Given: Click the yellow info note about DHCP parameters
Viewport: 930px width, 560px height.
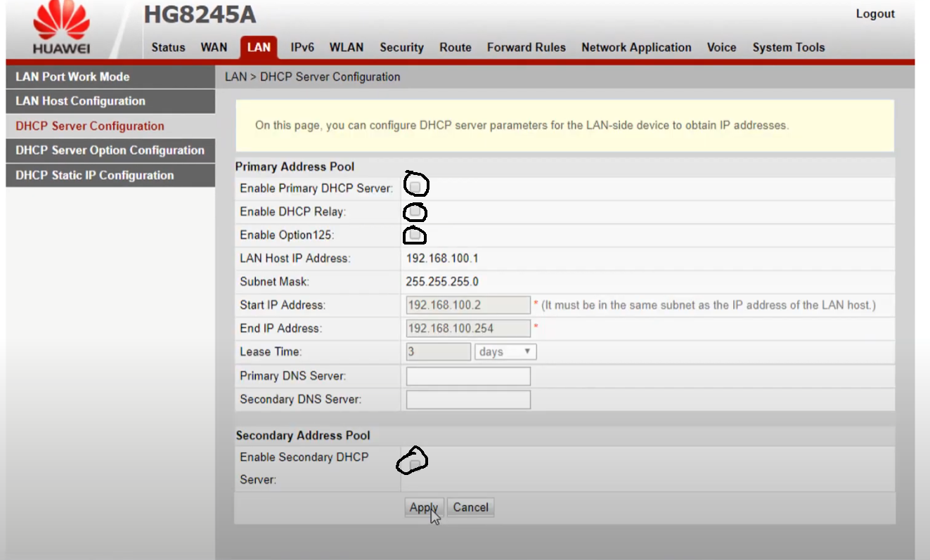Looking at the screenshot, I should [x=564, y=126].
